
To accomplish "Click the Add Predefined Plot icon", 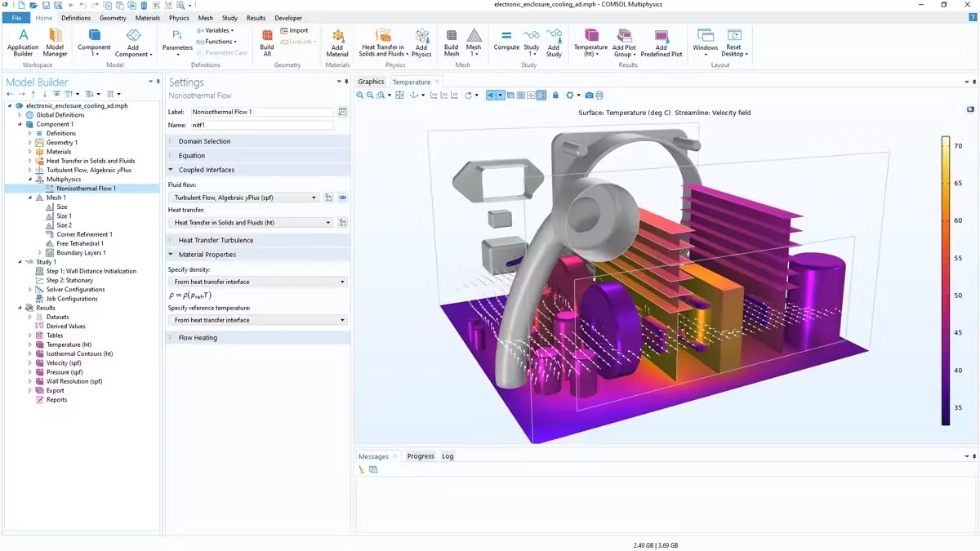I will tap(661, 41).
